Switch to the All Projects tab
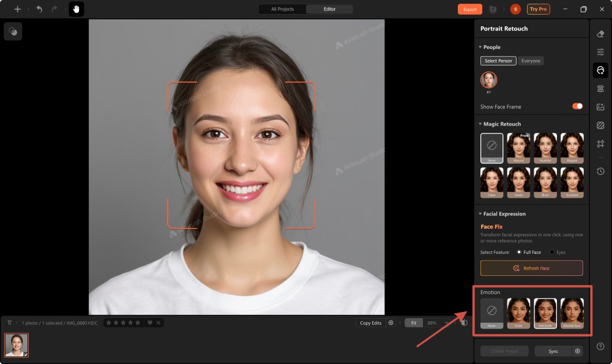The width and height of the screenshot is (612, 364). pyautogui.click(x=283, y=9)
